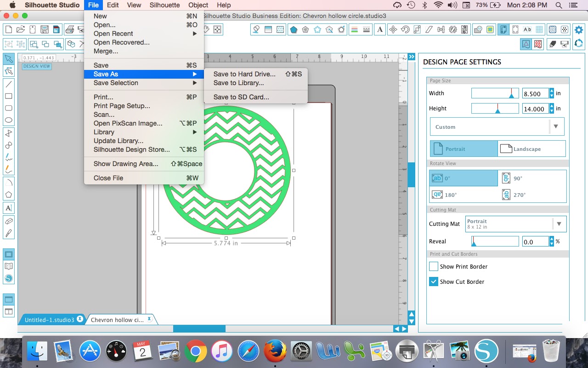588x368 pixels.
Task: Enable the Show Print Border checkbox
Action: tap(433, 266)
